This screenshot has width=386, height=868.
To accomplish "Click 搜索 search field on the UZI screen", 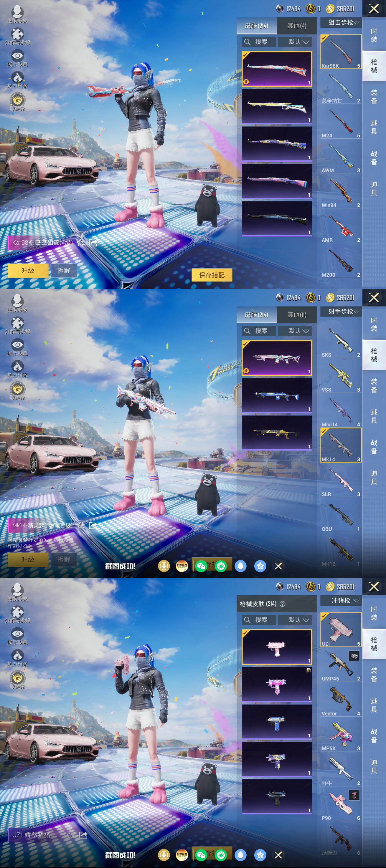I will [x=259, y=620].
